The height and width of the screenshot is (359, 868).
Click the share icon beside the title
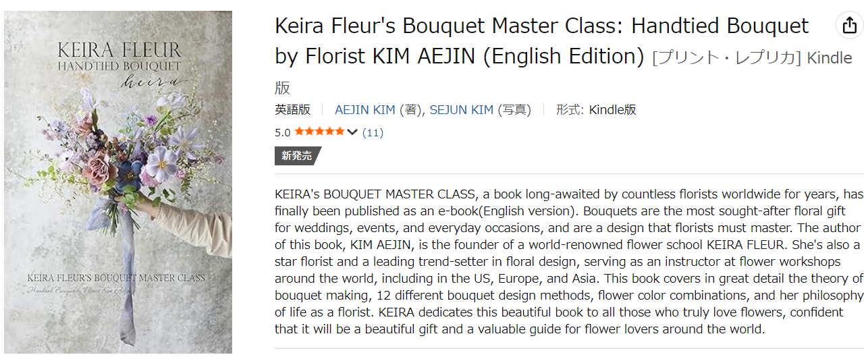pos(849,26)
